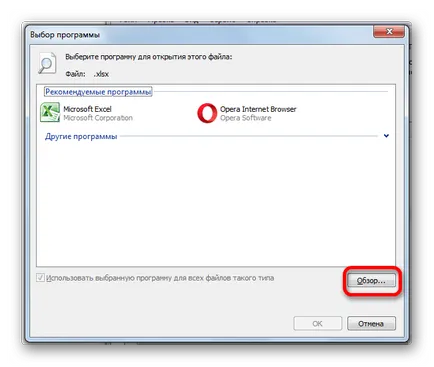Click the OK button

[317, 323]
